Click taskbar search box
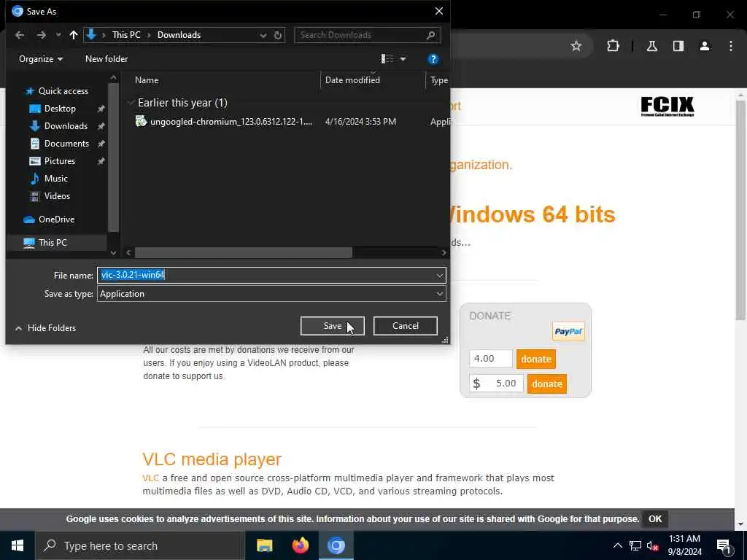 pyautogui.click(x=140, y=545)
